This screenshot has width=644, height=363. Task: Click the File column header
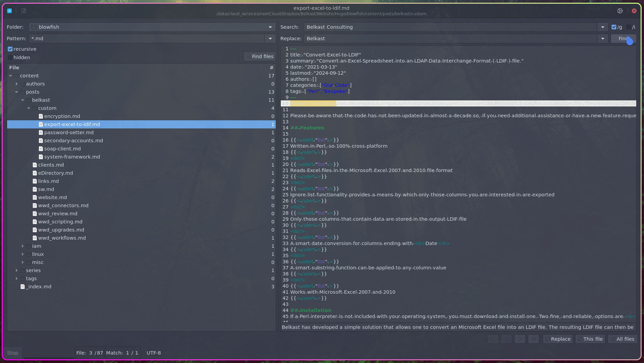pos(134,68)
